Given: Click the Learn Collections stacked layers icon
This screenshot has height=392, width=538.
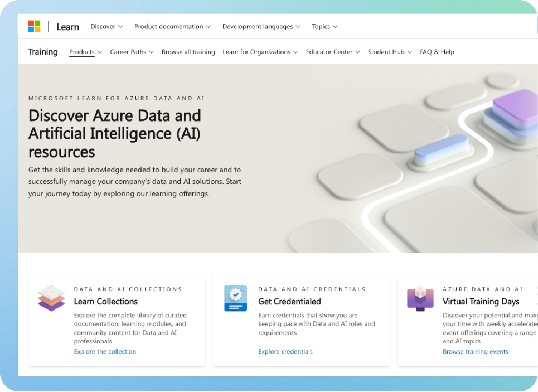Looking at the screenshot, I should [51, 298].
